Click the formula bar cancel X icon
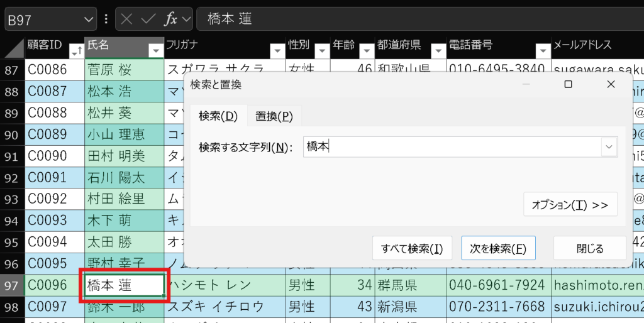This screenshot has height=323, width=644. pyautogui.click(x=126, y=19)
